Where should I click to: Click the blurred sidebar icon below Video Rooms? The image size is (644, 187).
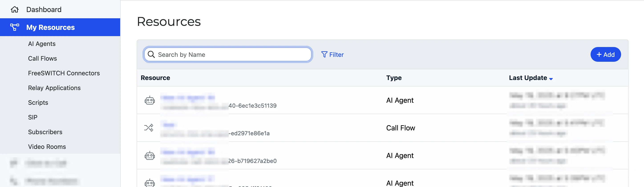(14, 163)
